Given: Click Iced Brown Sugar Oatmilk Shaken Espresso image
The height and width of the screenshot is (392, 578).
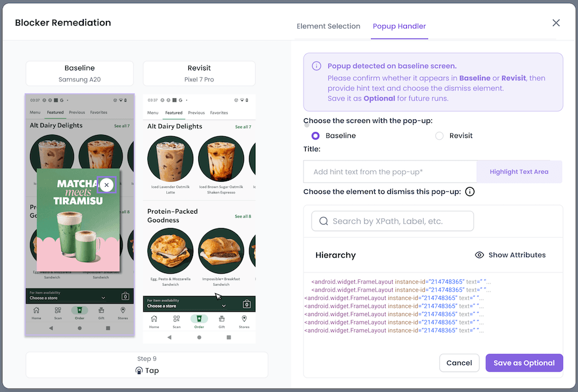Looking at the screenshot, I should pyautogui.click(x=221, y=159).
